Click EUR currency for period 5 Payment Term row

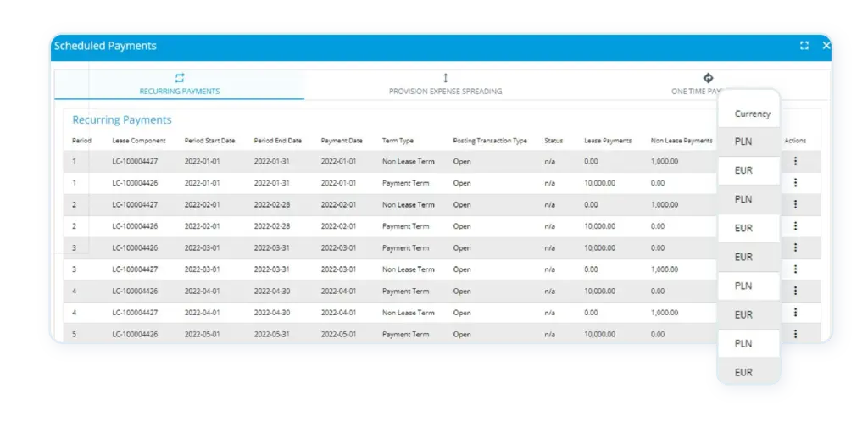(743, 372)
